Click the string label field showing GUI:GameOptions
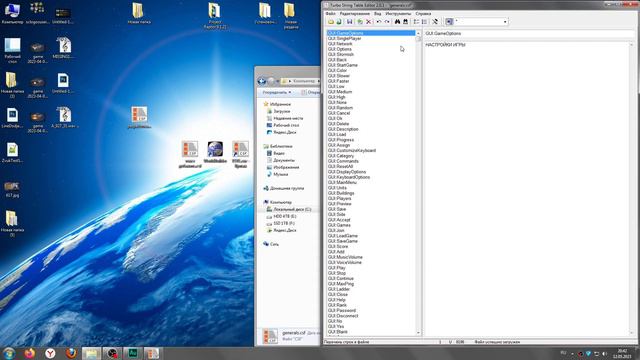 tap(529, 33)
